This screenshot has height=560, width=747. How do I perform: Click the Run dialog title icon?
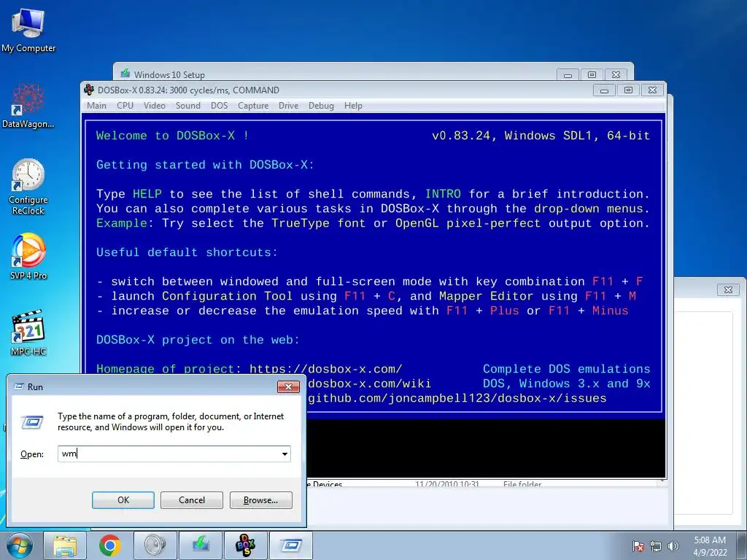19,386
